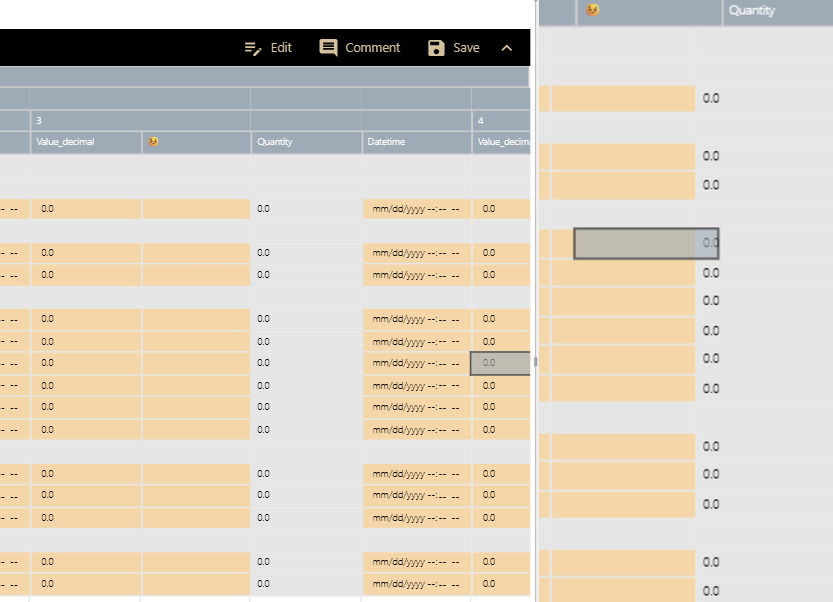Select the Datetime column header

coord(417,142)
